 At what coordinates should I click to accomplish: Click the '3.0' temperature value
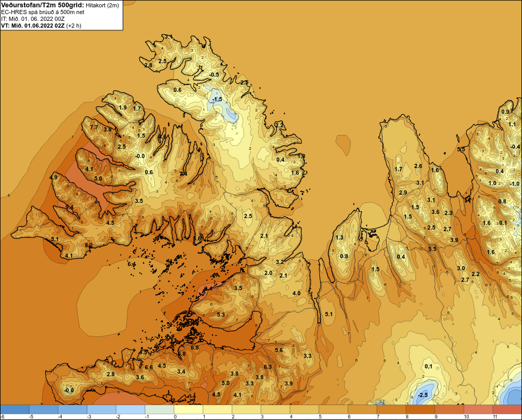(x=461, y=268)
